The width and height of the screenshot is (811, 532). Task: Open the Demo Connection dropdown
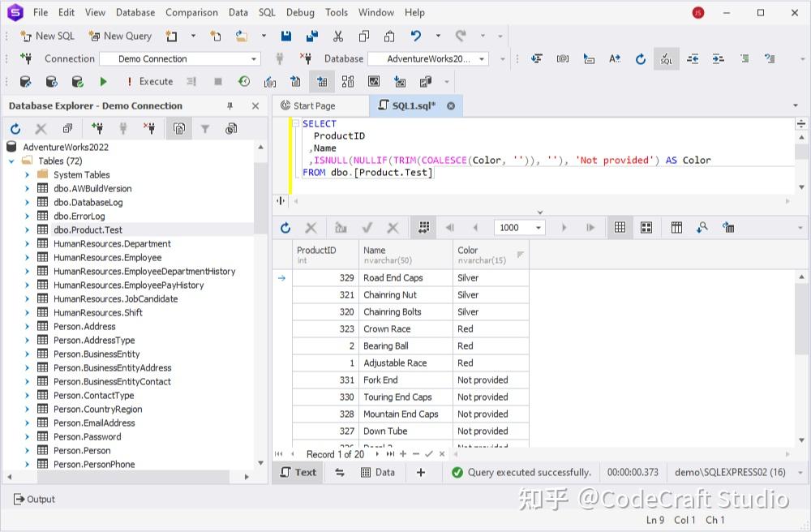(252, 58)
